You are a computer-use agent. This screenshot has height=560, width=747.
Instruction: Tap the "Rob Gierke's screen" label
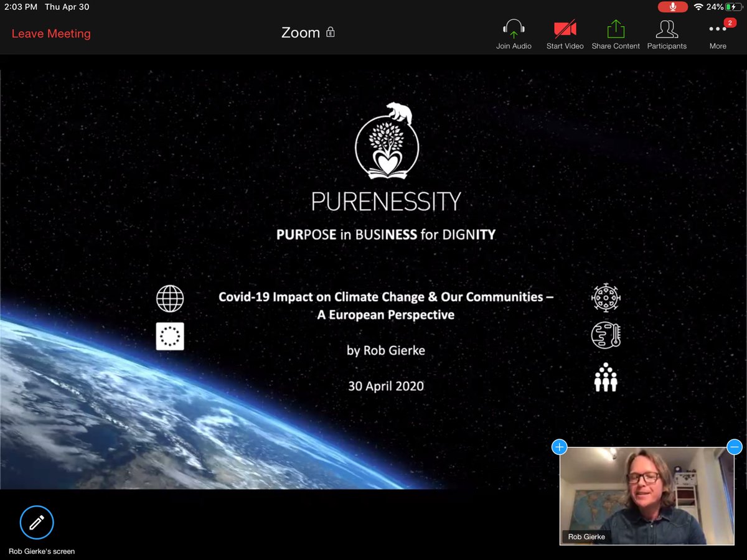[42, 551]
